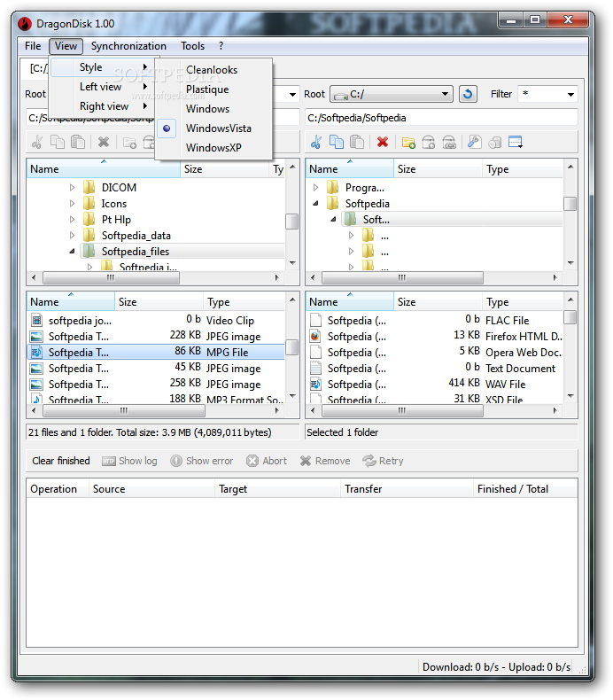Click the folder icon next to DICOM

[x=89, y=187]
